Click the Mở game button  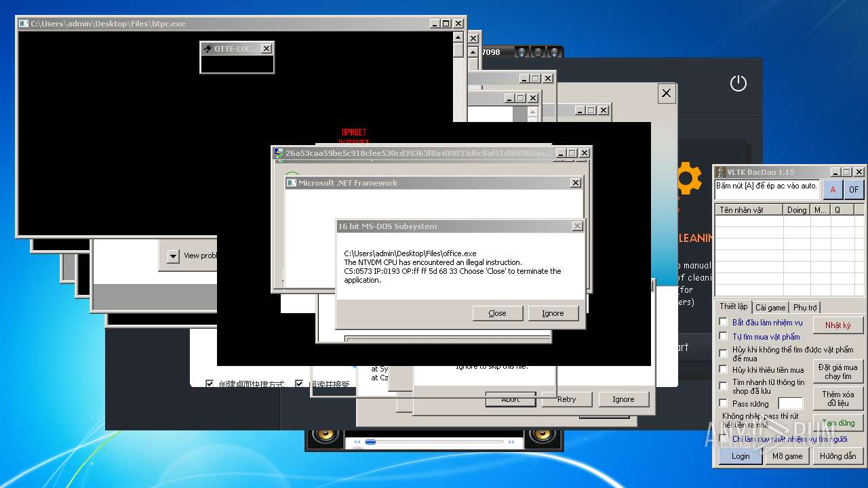point(787,456)
